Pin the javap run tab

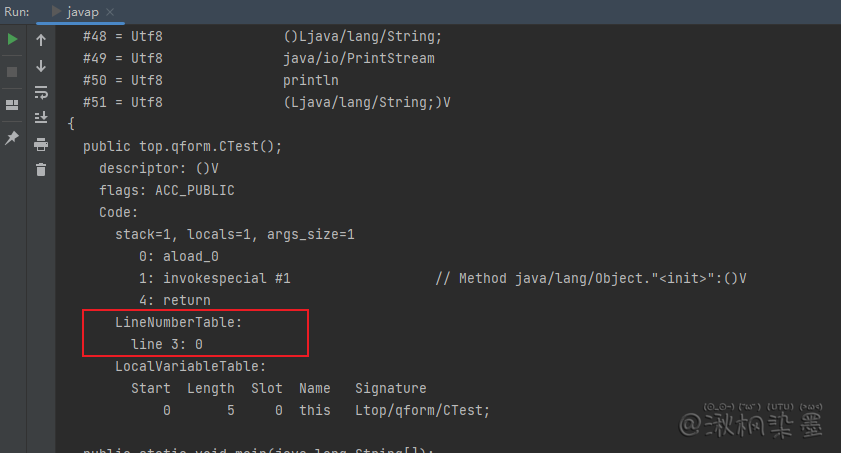pos(12,137)
